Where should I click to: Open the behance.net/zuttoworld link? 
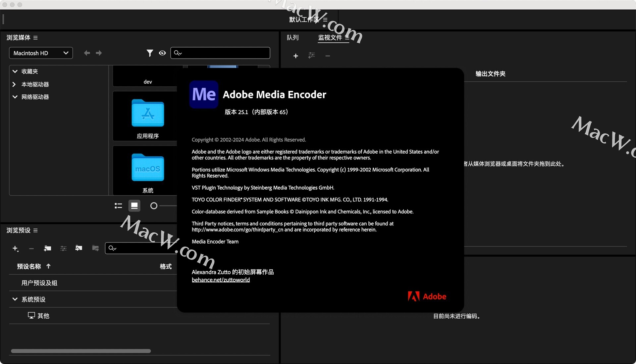[221, 280]
